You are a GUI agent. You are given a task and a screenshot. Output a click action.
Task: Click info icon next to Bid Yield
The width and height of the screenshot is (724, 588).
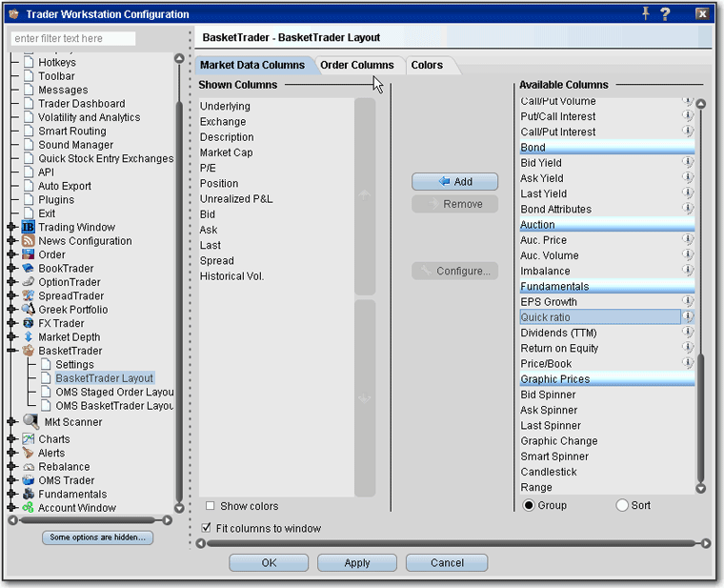688,162
